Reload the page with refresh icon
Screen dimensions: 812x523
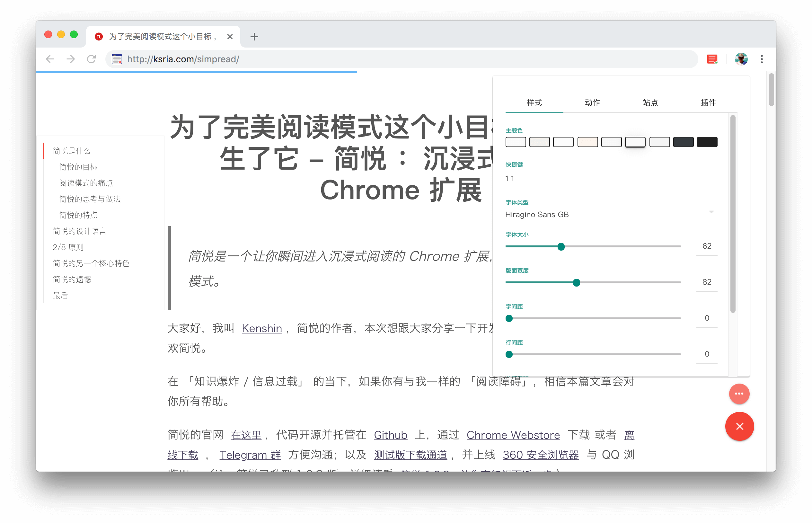pyautogui.click(x=91, y=59)
